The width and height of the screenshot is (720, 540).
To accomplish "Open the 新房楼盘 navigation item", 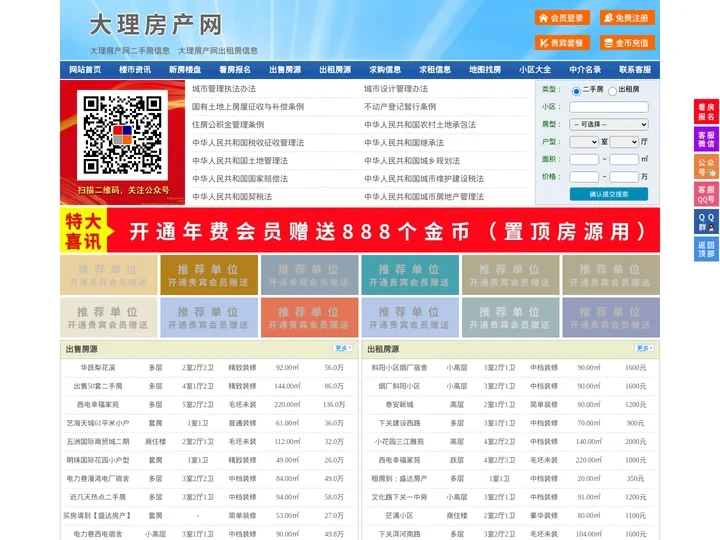I will point(185,70).
